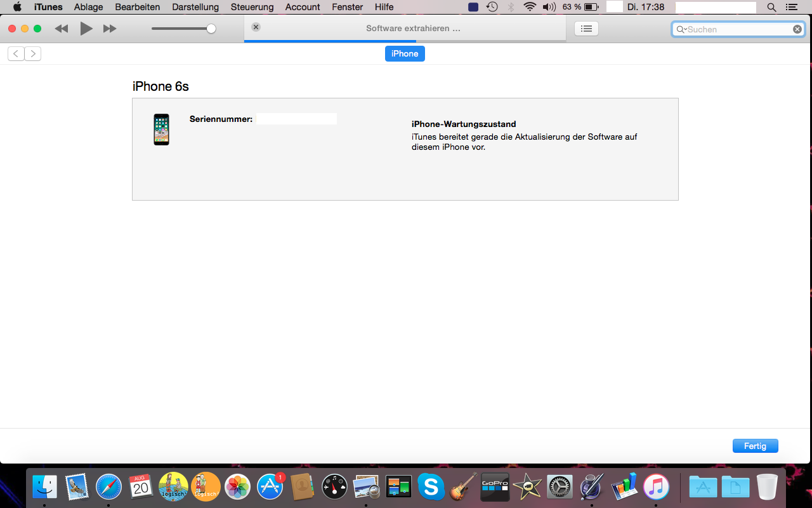
Task: Click the battery status icon
Action: coord(591,7)
